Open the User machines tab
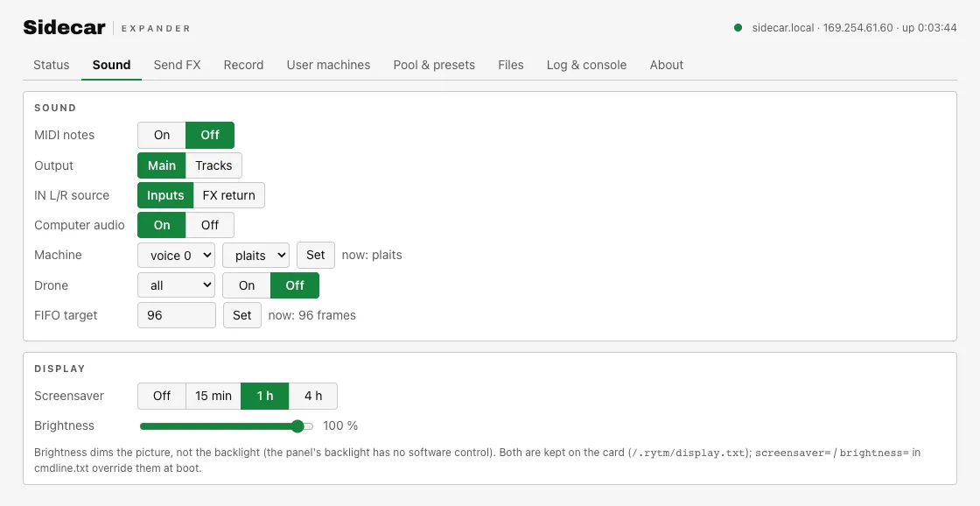Screen dimensions: 980x506 (328, 65)
